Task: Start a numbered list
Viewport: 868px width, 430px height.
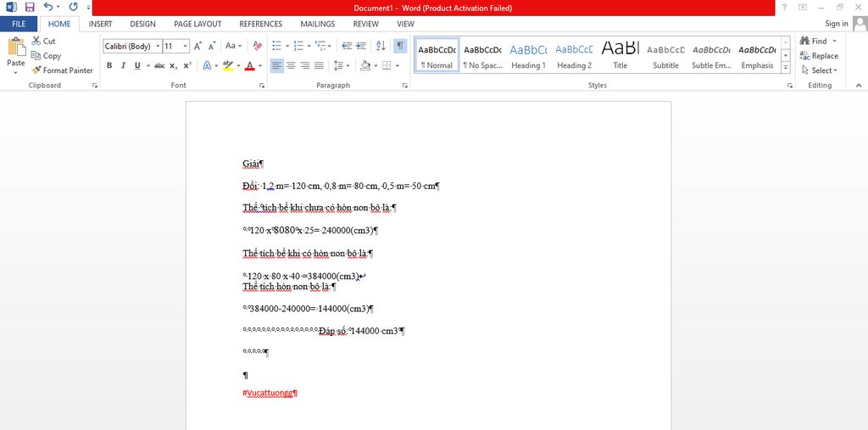Action: pos(298,46)
